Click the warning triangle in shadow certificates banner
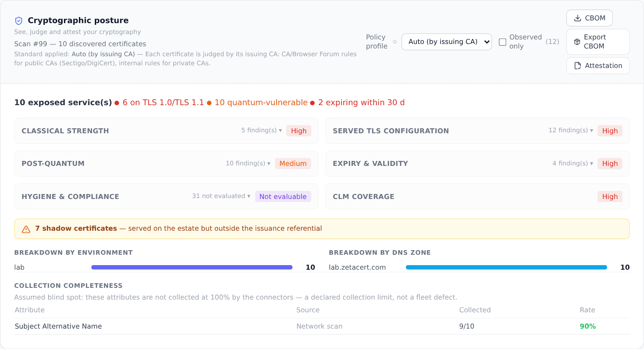Viewport: 644px width, 349px height. pos(26,229)
